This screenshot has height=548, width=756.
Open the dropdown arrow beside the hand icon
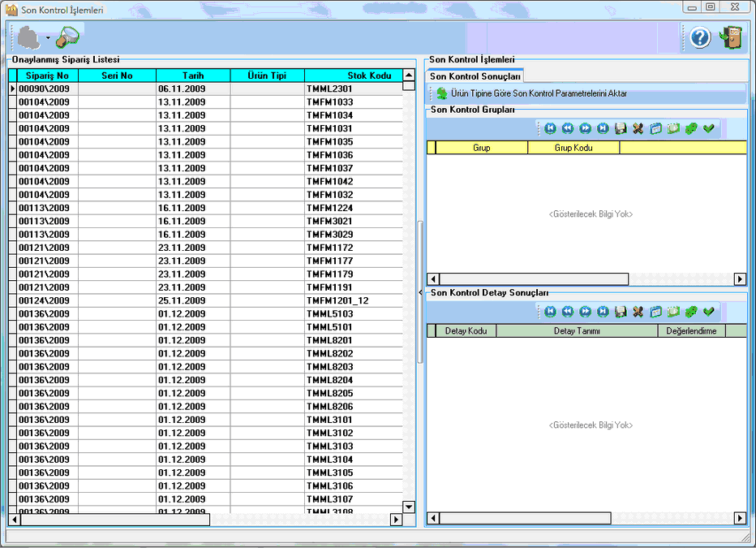48,37
